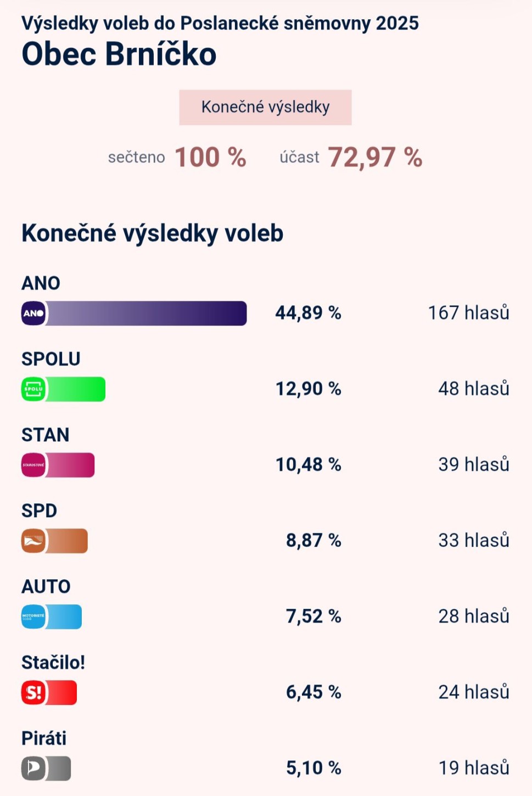Click the ANO party logo icon
Screen dimensions: 532x796
click(x=33, y=313)
